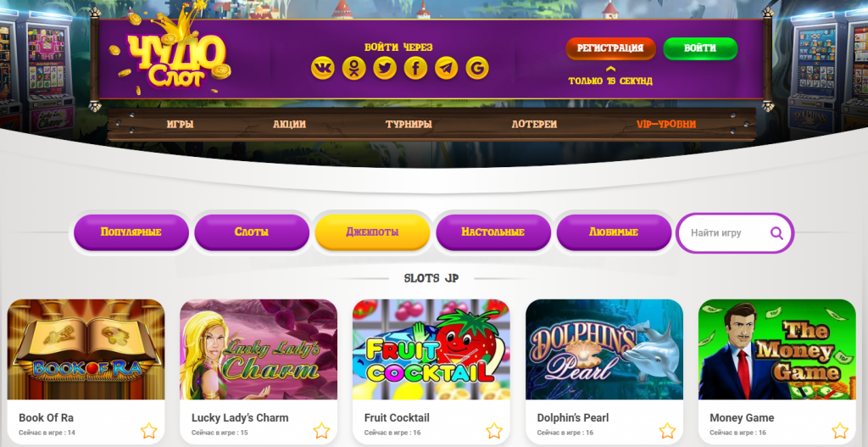
Task: Mark Dolphin's Pearl as favorite
Action: tap(667, 430)
